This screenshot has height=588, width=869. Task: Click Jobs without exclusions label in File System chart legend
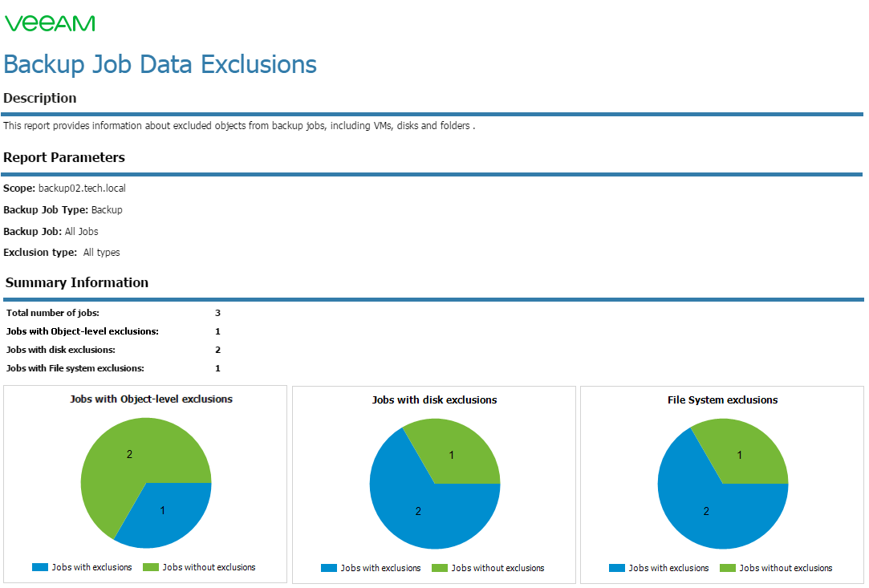point(786,568)
